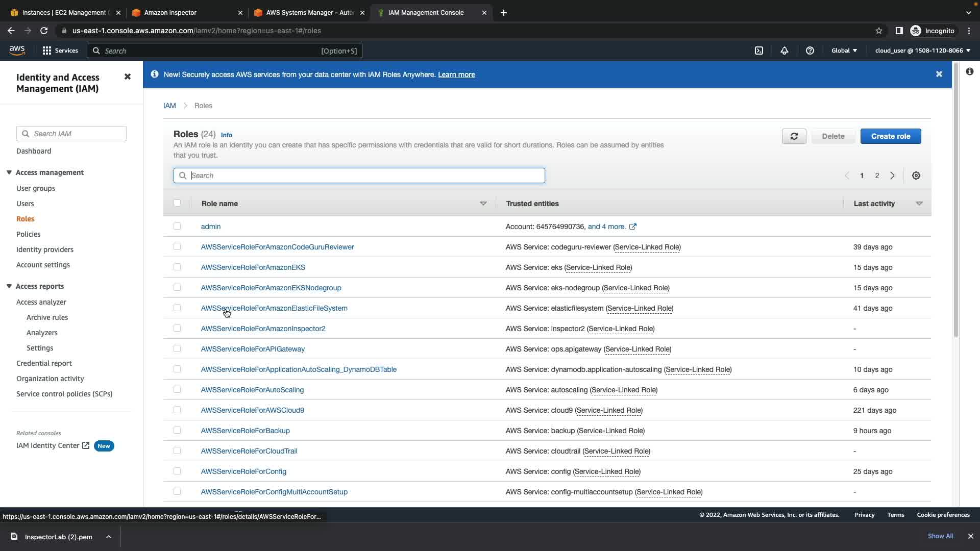Check the AWSServiceRoleForBackup row checkbox
The image size is (980, 551).
[x=177, y=430]
